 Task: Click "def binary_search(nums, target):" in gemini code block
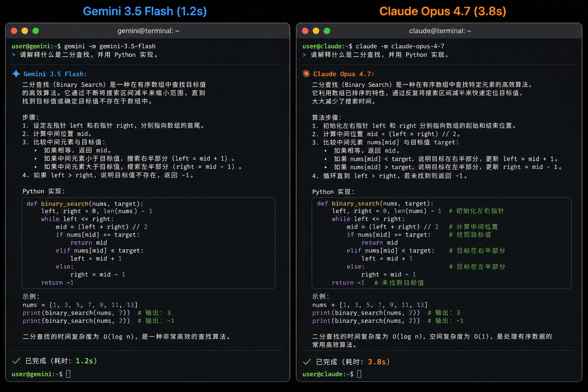point(85,204)
